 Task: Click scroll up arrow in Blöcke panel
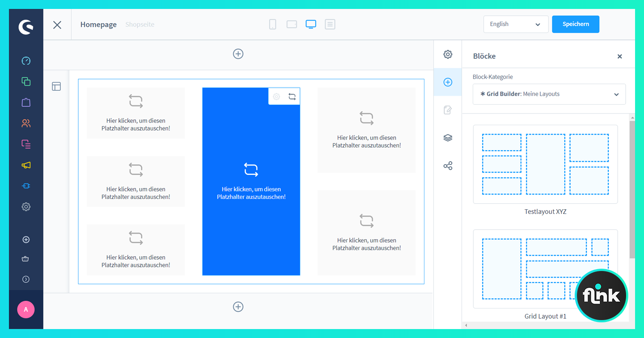click(x=632, y=118)
